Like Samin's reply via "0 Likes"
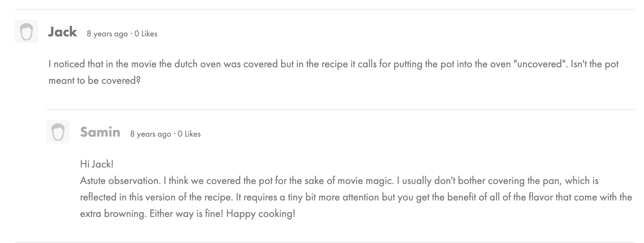This screenshot has height=243, width=644. click(189, 134)
